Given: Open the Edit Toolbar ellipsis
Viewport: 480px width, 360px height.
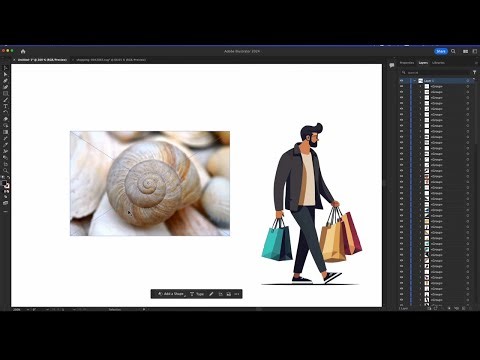Looking at the screenshot, I should (x=5, y=211).
